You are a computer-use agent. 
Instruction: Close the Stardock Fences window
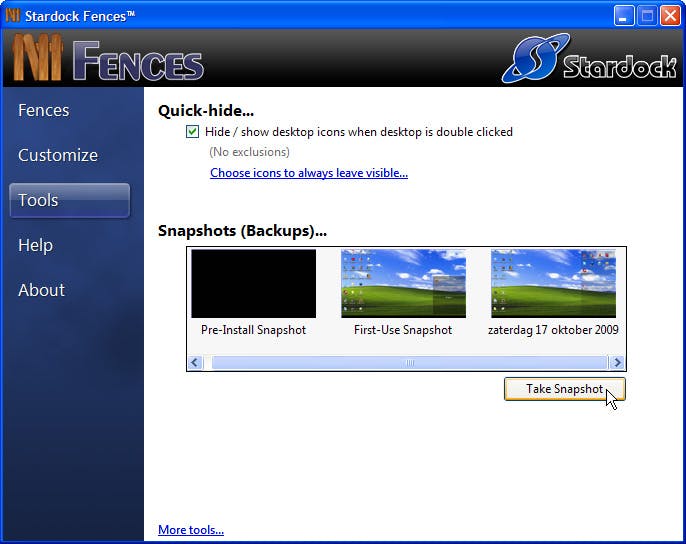pos(671,16)
